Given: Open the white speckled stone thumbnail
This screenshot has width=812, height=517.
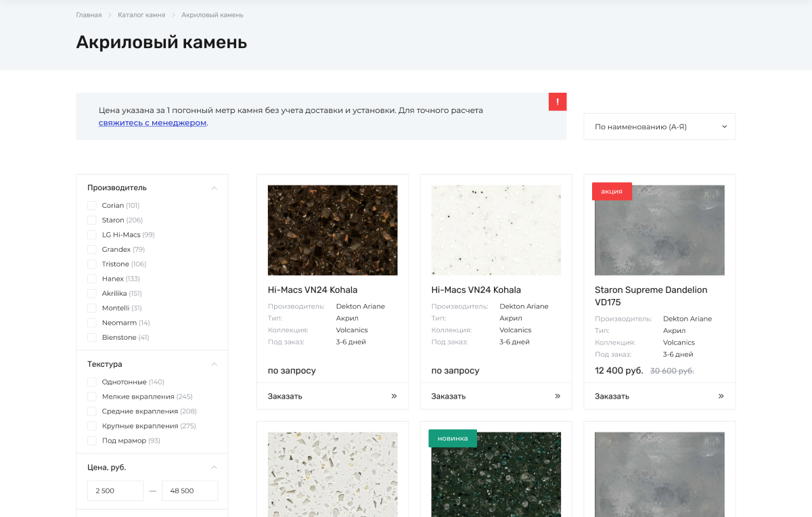Looking at the screenshot, I should pos(496,230).
